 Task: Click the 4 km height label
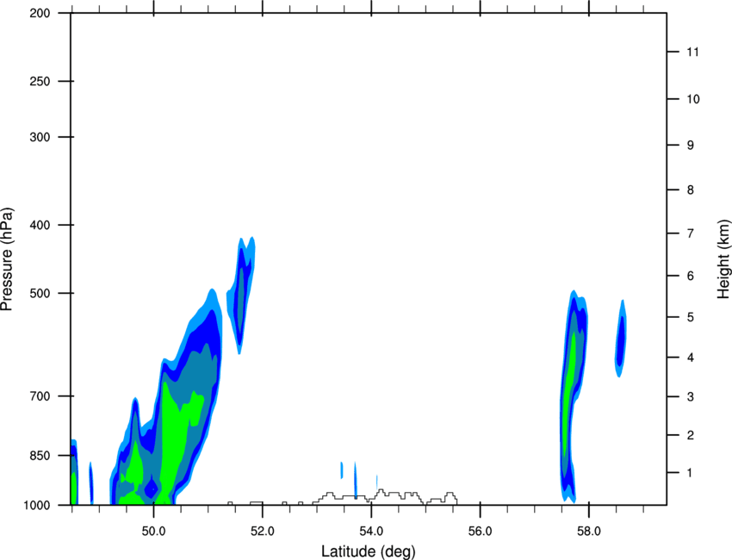691,358
